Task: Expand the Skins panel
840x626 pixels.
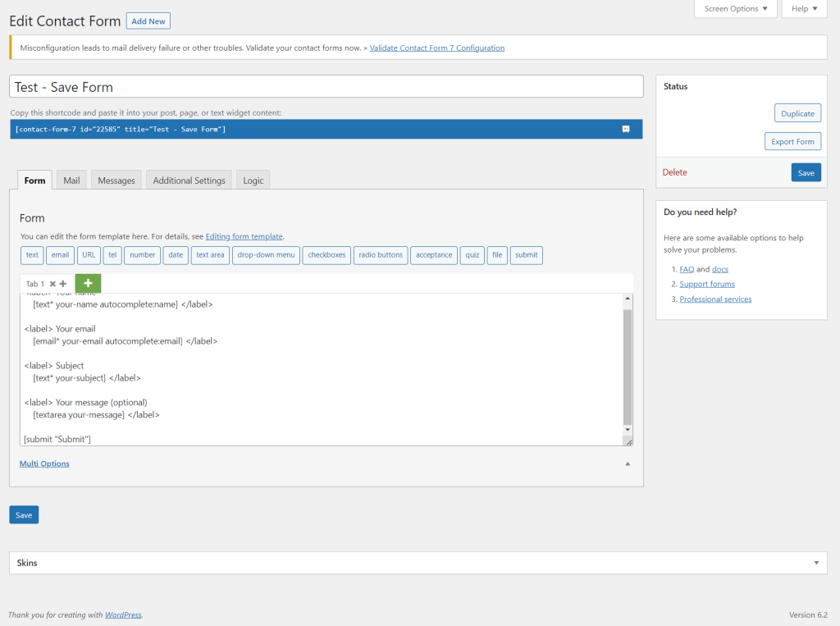Action: pyautogui.click(x=815, y=563)
